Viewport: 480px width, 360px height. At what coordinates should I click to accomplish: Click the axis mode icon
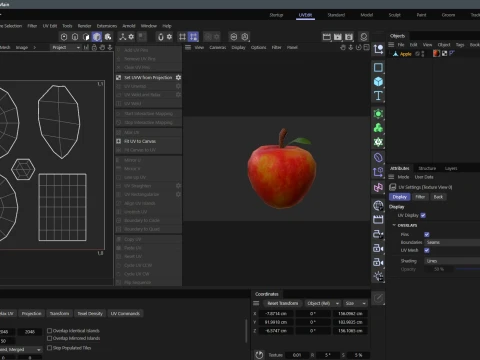(x=123, y=37)
